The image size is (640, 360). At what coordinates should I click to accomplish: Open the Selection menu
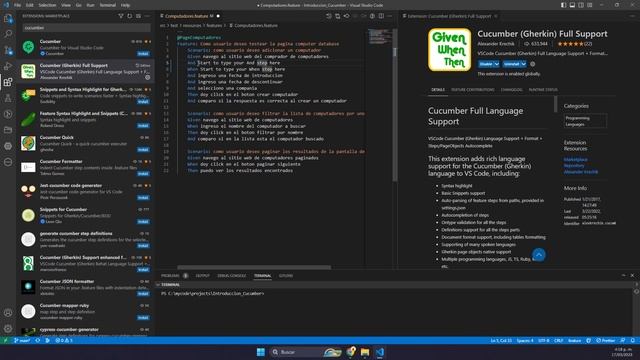(47, 5)
